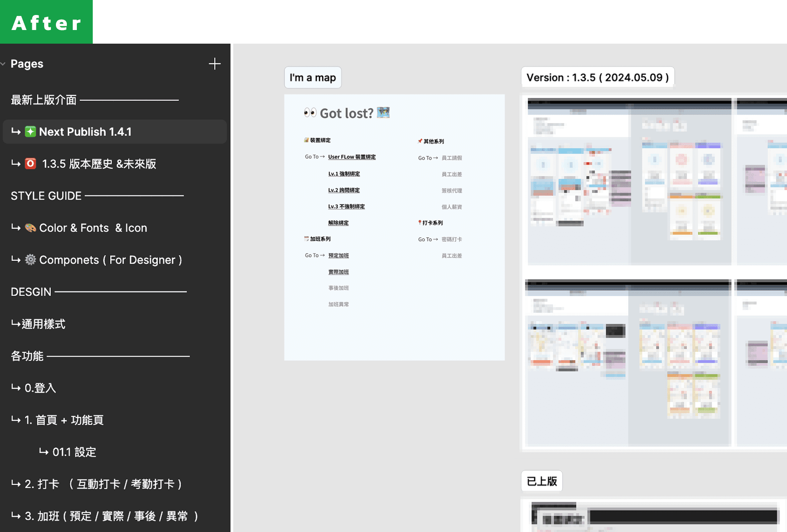Open the Next Publish 1.4.1 page
787x532 pixels.
115,132
